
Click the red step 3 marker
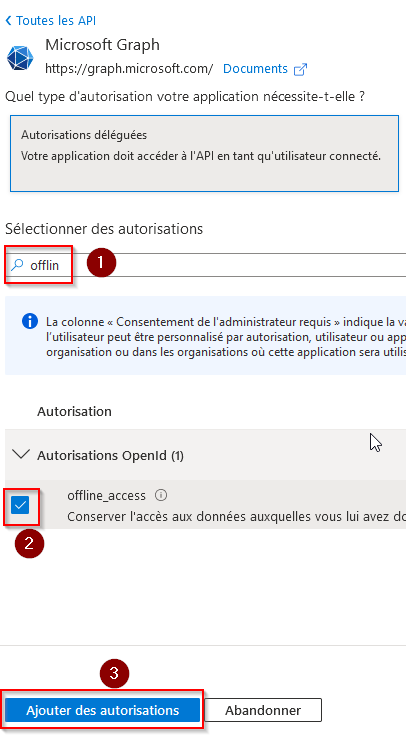(114, 673)
